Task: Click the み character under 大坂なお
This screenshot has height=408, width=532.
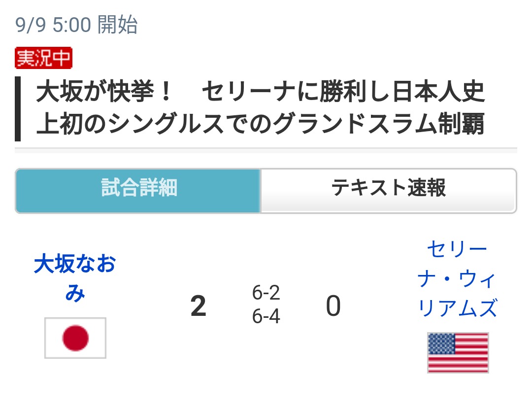Action: (75, 294)
